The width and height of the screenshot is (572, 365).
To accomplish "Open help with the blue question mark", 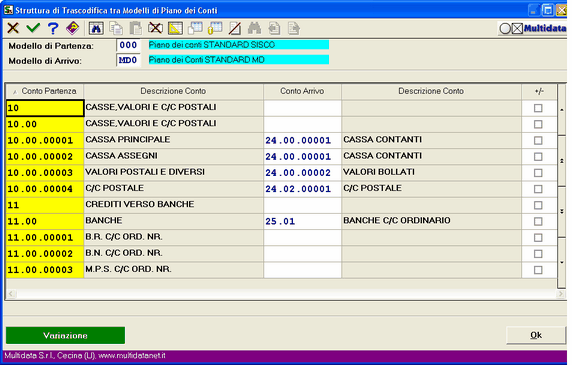I will pos(53,28).
